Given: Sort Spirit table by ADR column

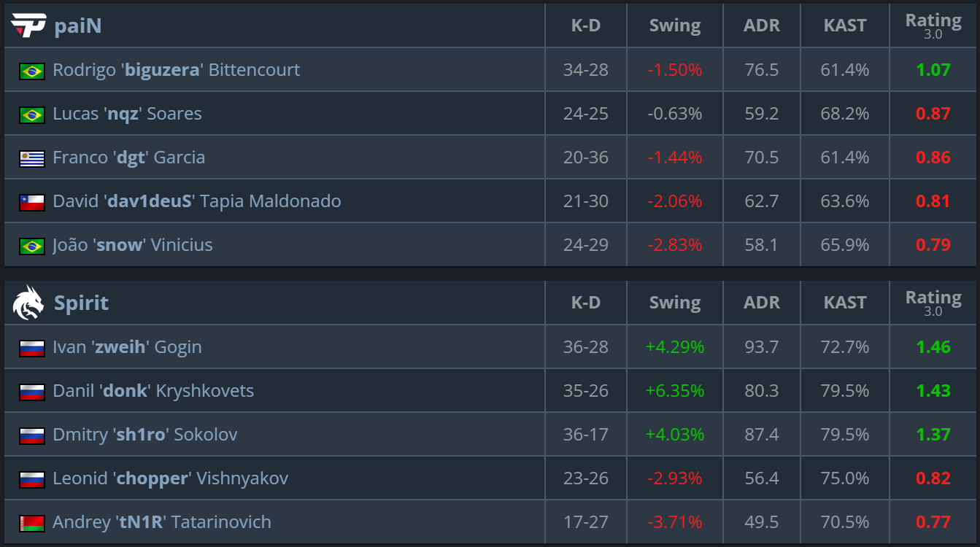Looking at the screenshot, I should (761, 303).
